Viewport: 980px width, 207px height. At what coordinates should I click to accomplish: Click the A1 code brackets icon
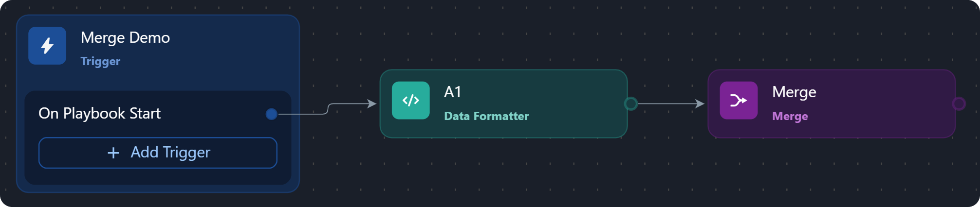click(410, 101)
